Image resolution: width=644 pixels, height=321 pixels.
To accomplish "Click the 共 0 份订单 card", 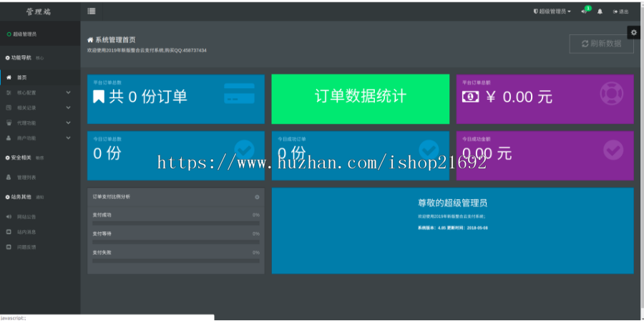I will click(176, 99).
